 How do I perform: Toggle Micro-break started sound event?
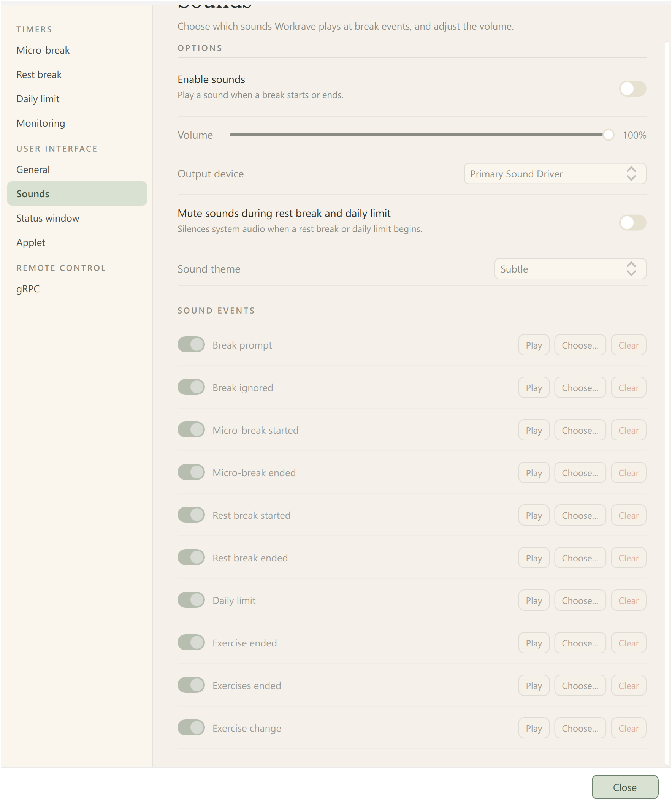tap(191, 430)
